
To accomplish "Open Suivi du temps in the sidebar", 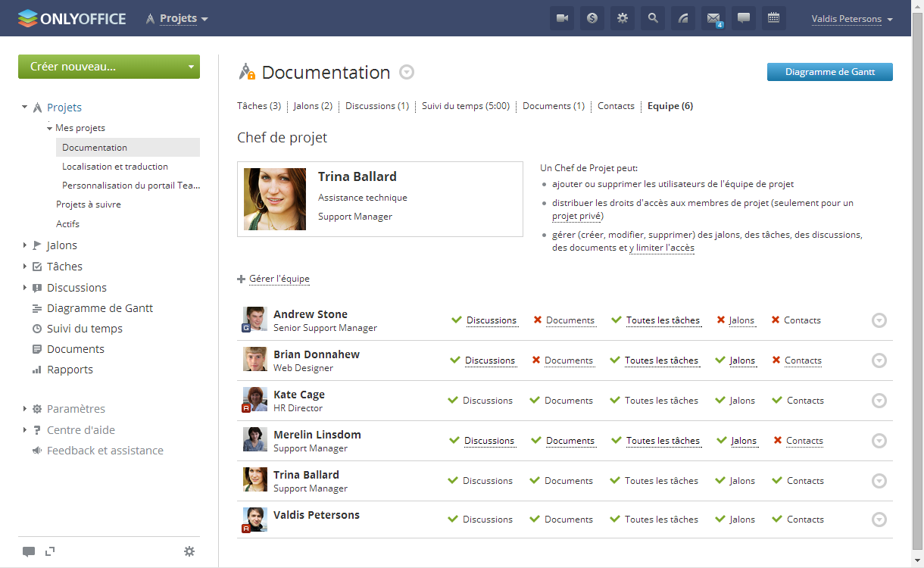I will coord(85,329).
